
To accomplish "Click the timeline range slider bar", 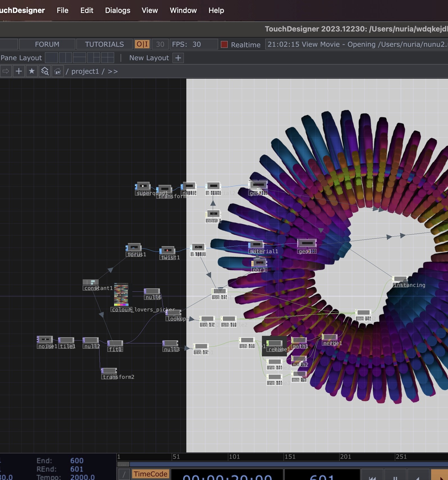I will 281,464.
